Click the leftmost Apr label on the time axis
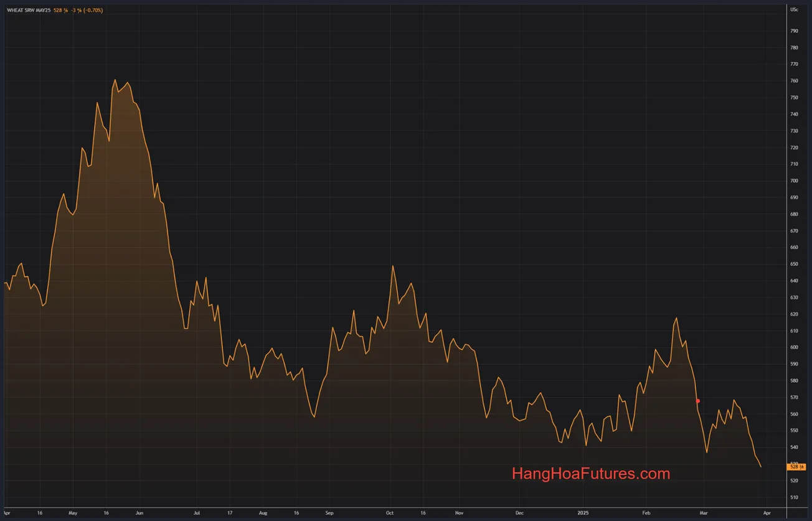 (6, 513)
